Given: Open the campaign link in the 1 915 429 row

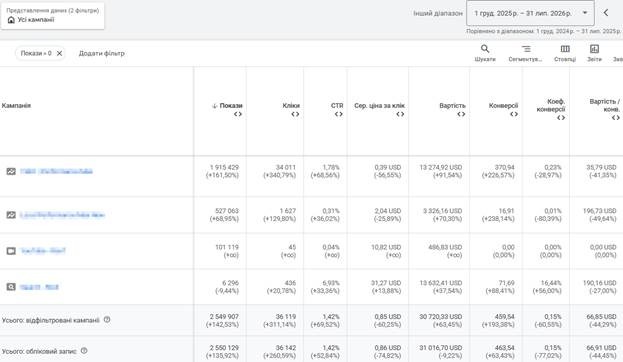Looking at the screenshot, I should [56, 171].
